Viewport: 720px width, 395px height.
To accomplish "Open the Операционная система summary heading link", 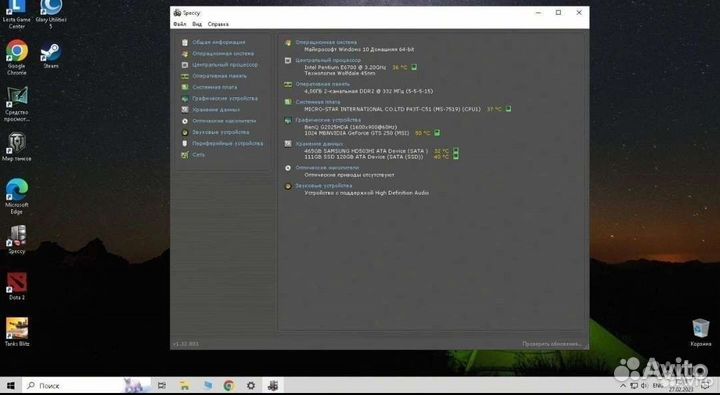I will [x=326, y=42].
